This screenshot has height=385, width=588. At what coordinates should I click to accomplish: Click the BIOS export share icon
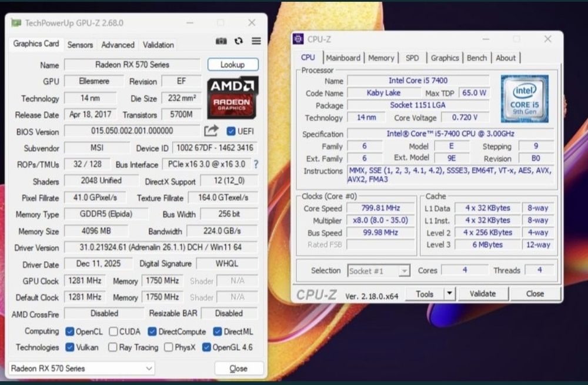click(211, 131)
